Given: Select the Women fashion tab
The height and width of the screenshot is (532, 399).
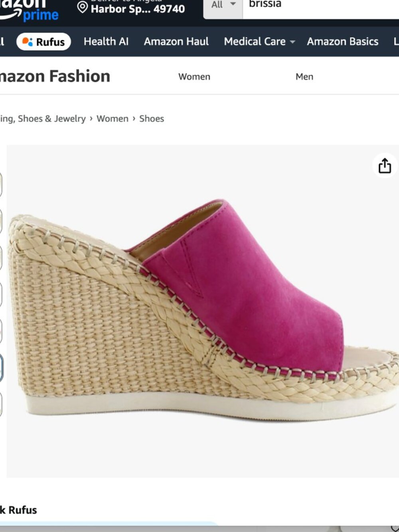Looking at the screenshot, I should 194,77.
